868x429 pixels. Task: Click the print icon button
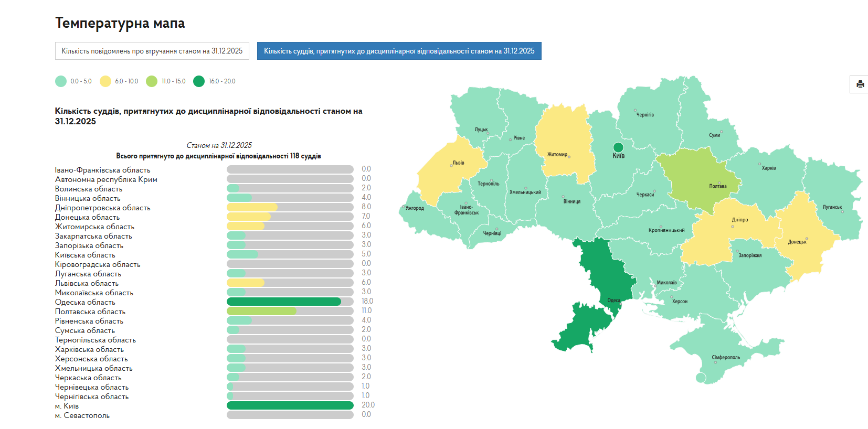pos(860,84)
